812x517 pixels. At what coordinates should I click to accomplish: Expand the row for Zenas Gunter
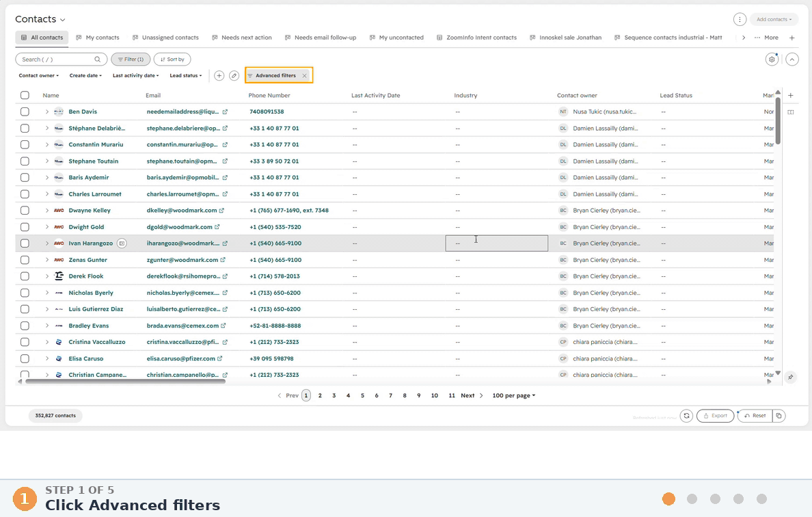pos(46,260)
